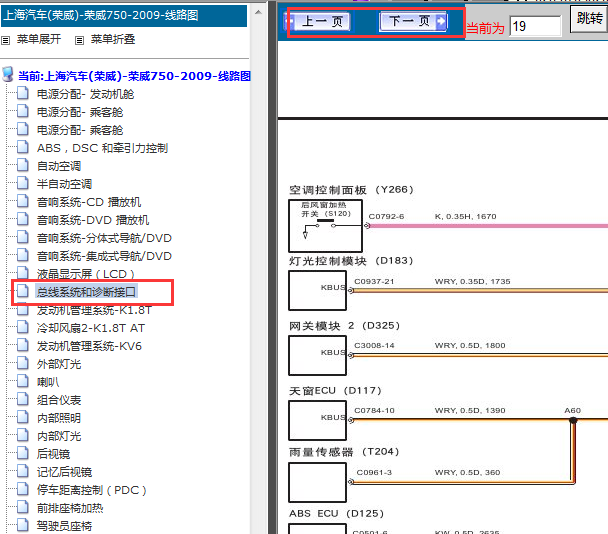Open 外部灯光 diagram
Viewport: 608px width, 534px height.
click(x=59, y=364)
